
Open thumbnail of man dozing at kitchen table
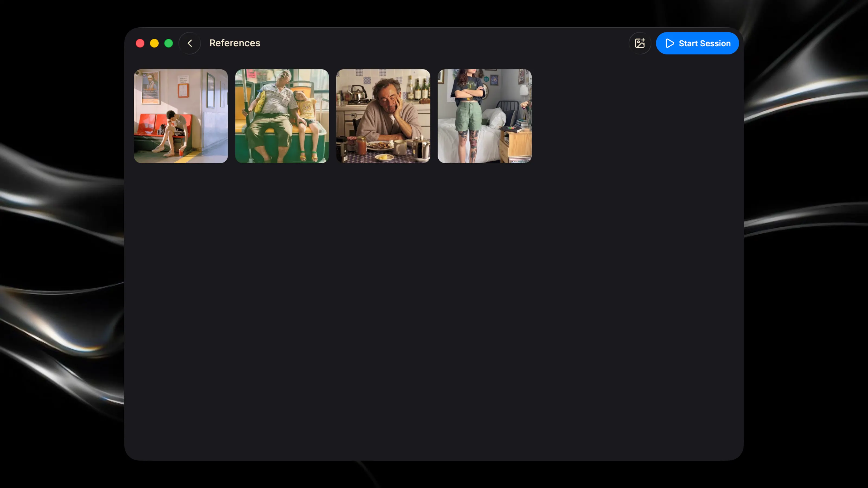(x=383, y=116)
